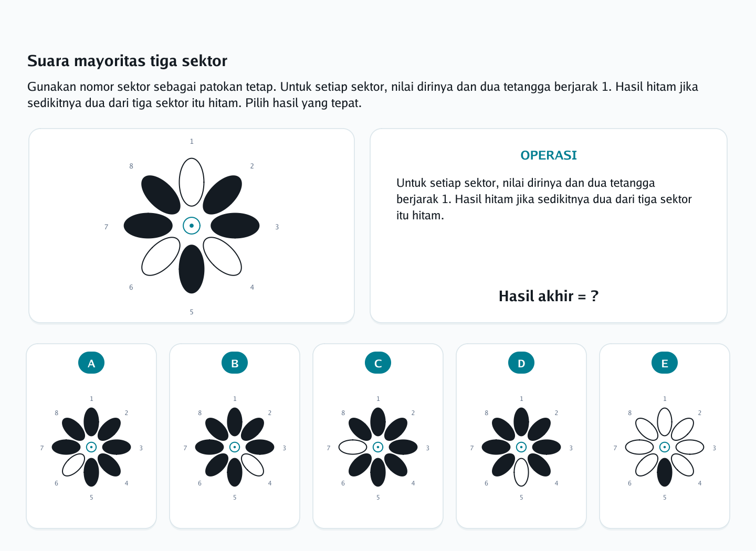Click the black petal at sector 3 in main diagram
This screenshot has width=756, height=551.
tap(235, 226)
